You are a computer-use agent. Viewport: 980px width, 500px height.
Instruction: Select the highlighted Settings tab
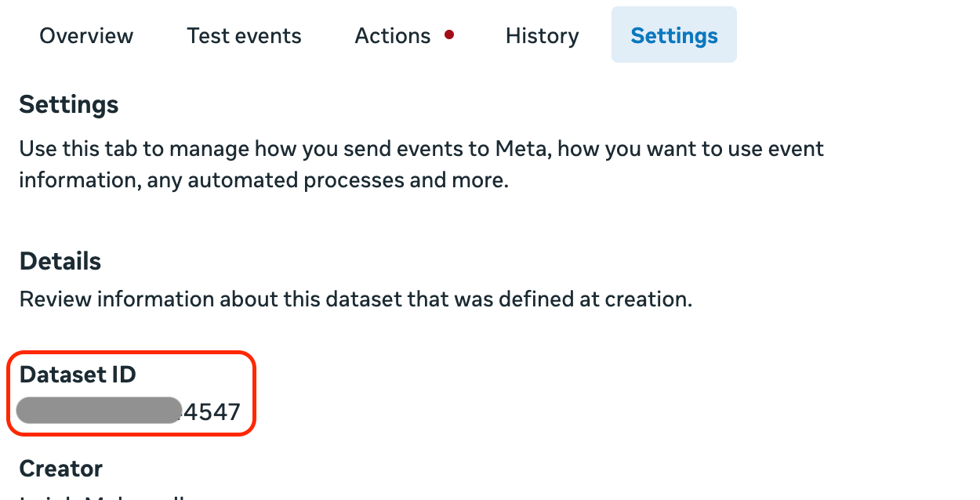[674, 36]
